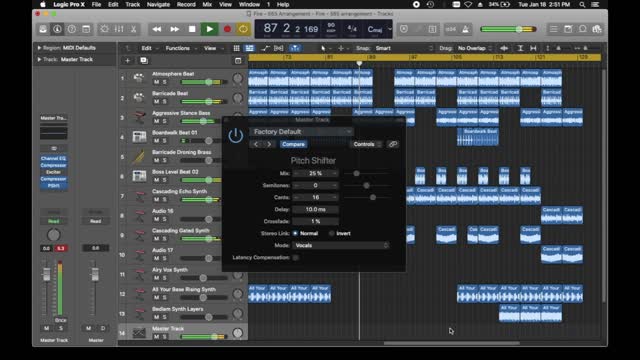Click the Crossfade 1 % field
Image resolution: width=640 pixels, height=360 pixels.
(315, 221)
